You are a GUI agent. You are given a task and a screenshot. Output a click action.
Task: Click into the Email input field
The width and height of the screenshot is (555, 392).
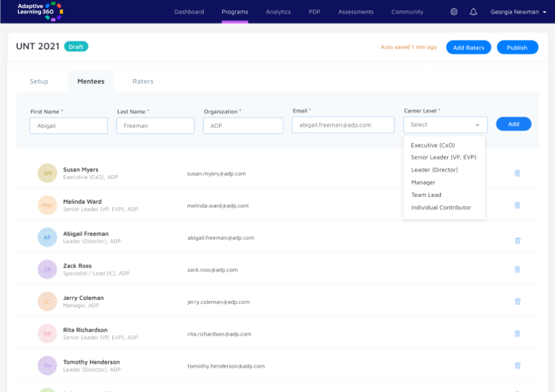click(x=343, y=125)
